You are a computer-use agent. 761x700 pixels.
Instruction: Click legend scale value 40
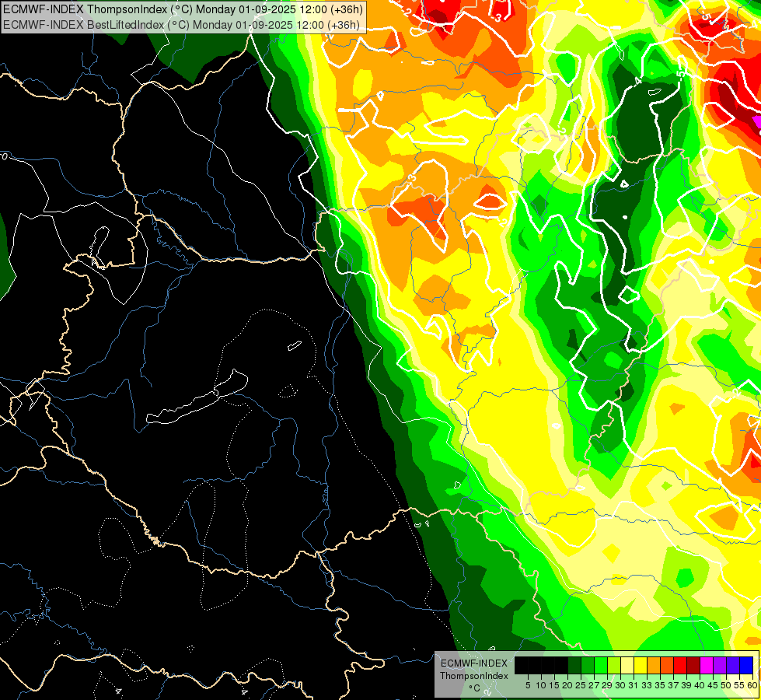(x=700, y=685)
